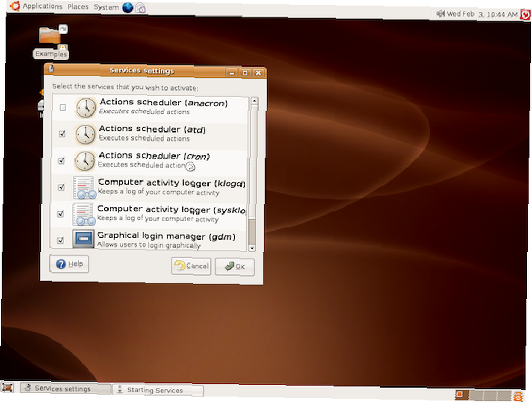Open the System menu
This screenshot has height=403, width=532.
(106, 7)
